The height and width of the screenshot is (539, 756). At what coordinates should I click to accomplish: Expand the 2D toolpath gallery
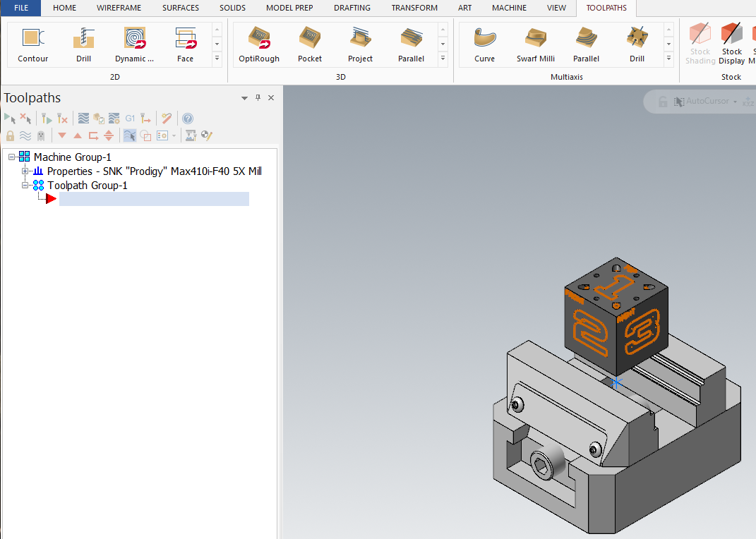(x=217, y=59)
